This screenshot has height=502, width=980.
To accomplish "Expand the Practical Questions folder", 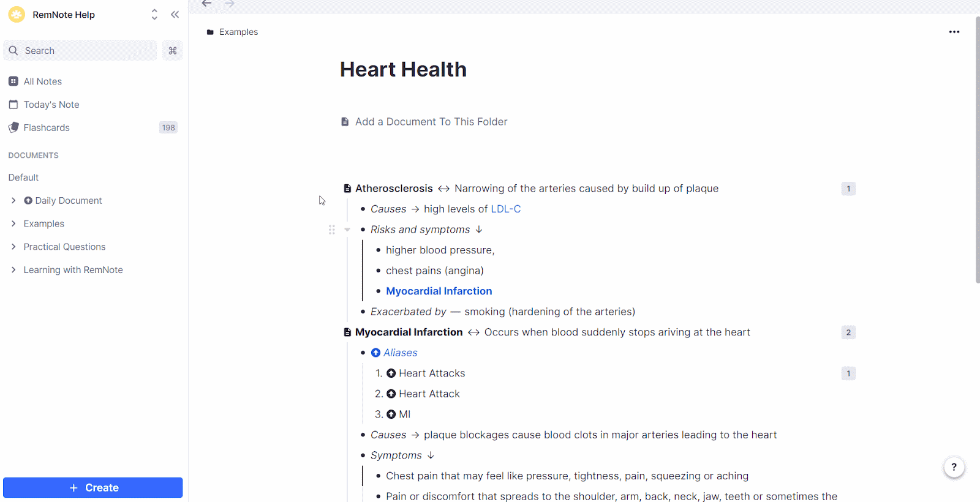I will (x=13, y=247).
